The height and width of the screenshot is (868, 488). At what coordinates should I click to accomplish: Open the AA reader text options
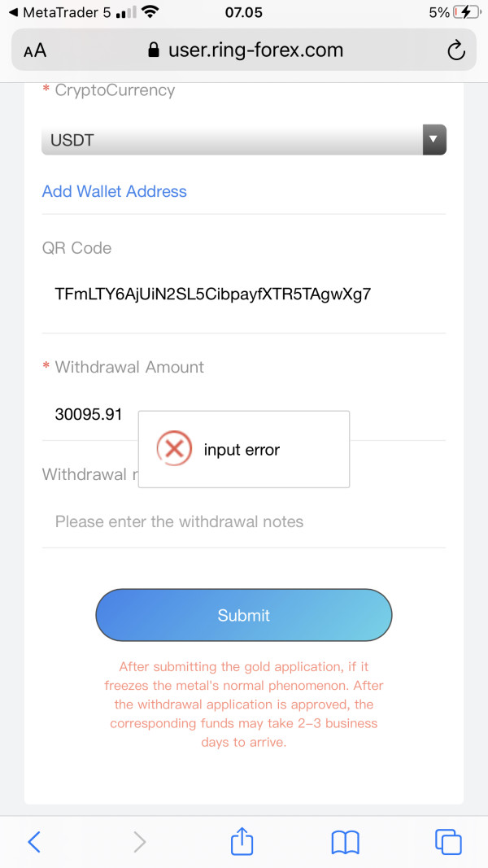click(x=35, y=51)
